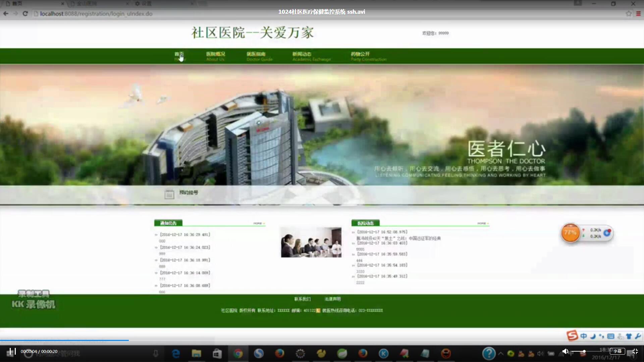Open File Explorer from the taskbar
This screenshot has height=362, width=644.
point(197,354)
